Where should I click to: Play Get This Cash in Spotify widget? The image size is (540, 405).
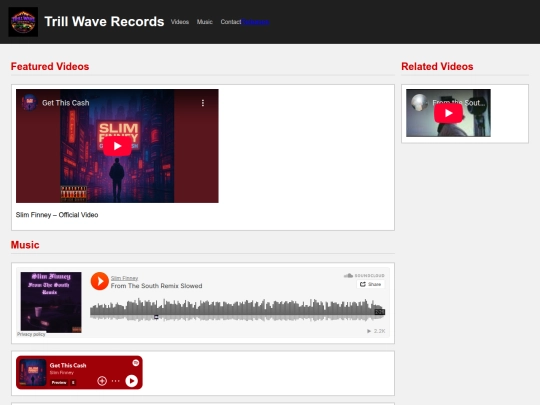pos(131,381)
